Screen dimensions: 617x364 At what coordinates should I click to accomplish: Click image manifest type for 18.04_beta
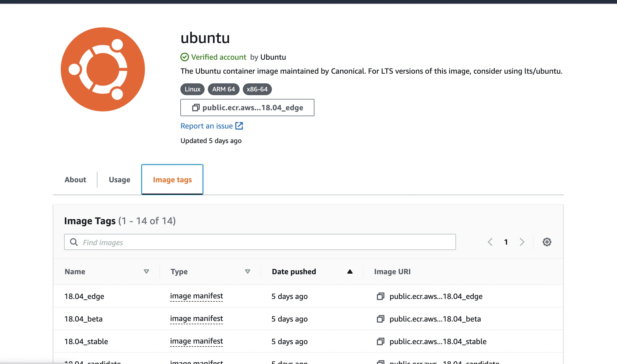(197, 319)
